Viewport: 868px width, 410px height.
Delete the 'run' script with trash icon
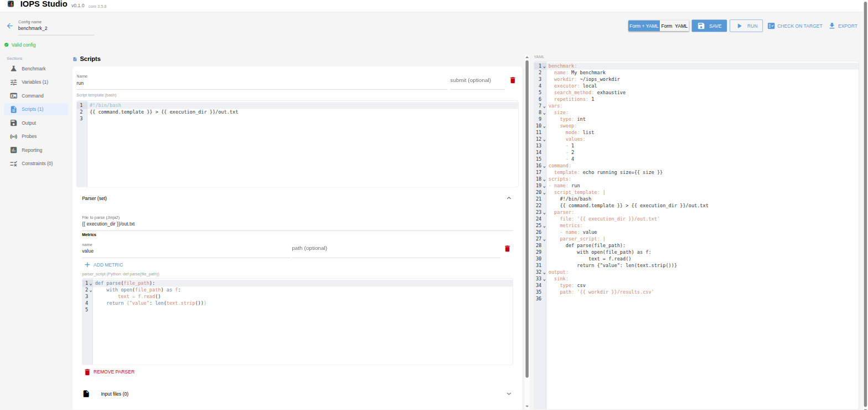[x=513, y=80]
